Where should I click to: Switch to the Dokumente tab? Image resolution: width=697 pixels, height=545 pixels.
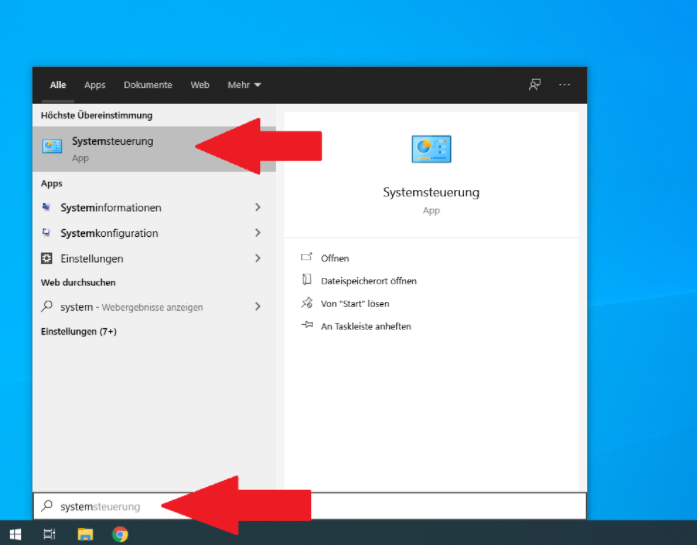click(x=148, y=85)
